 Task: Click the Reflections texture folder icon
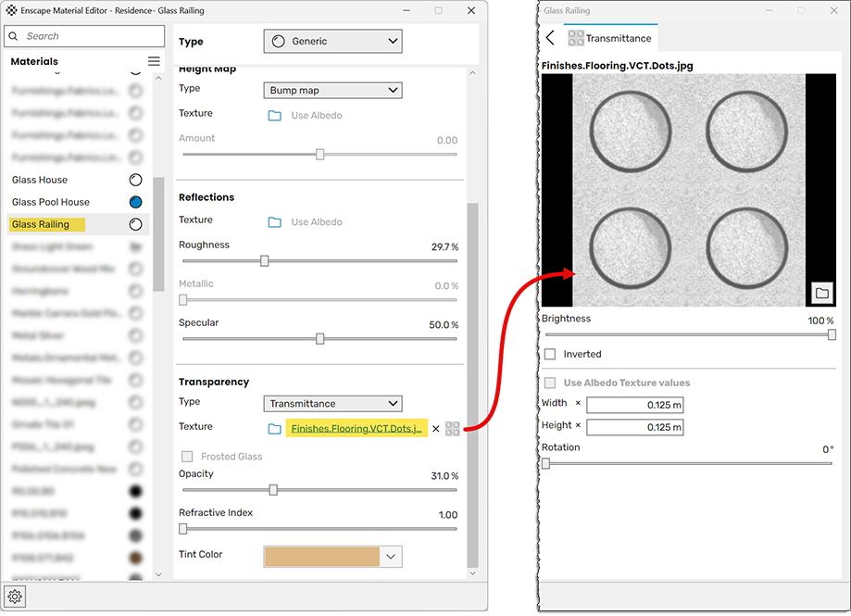(274, 222)
